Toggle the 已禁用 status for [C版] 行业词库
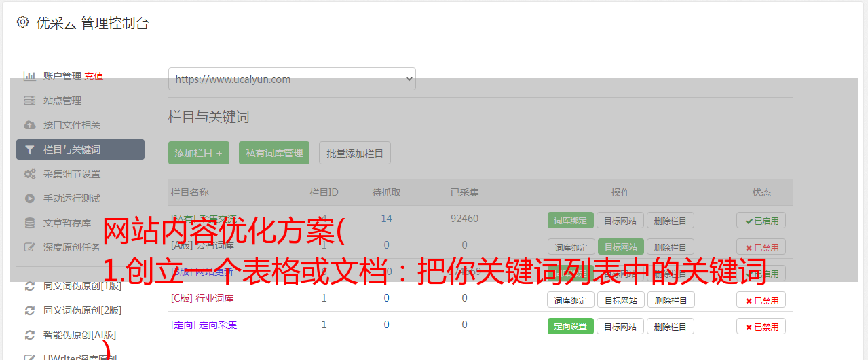Image resolution: width=868 pixels, height=360 pixels. 761,300
